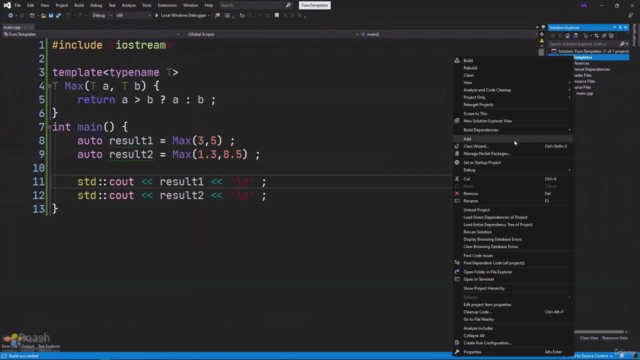Click the Build succeeded status bar text
Viewport: 640px width, 360px height.
23,356
